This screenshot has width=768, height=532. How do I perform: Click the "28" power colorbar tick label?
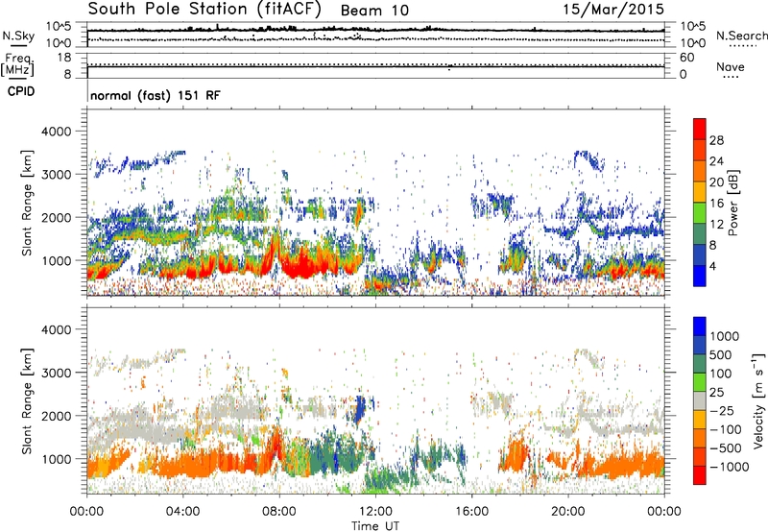[716, 140]
